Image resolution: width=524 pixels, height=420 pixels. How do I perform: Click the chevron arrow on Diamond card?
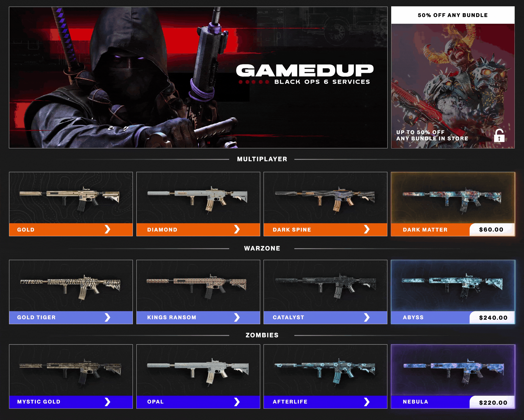point(237,229)
